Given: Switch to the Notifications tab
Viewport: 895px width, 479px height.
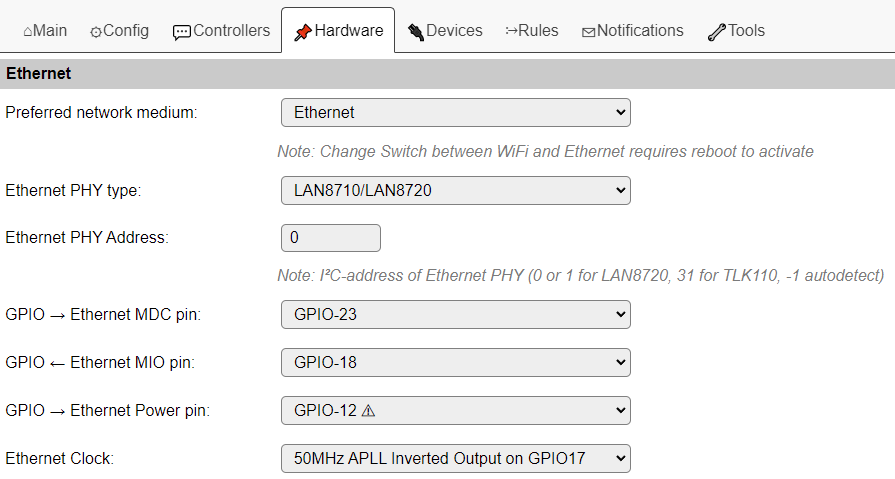Looking at the screenshot, I should click(632, 31).
